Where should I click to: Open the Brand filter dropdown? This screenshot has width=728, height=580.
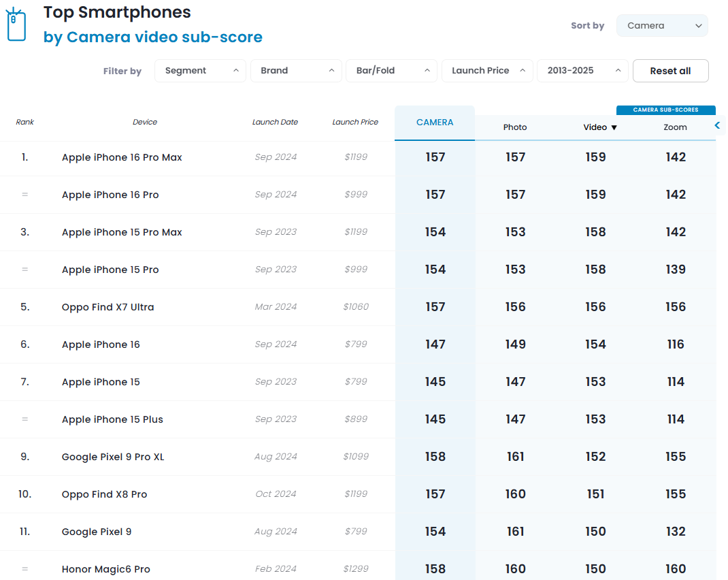pos(295,71)
